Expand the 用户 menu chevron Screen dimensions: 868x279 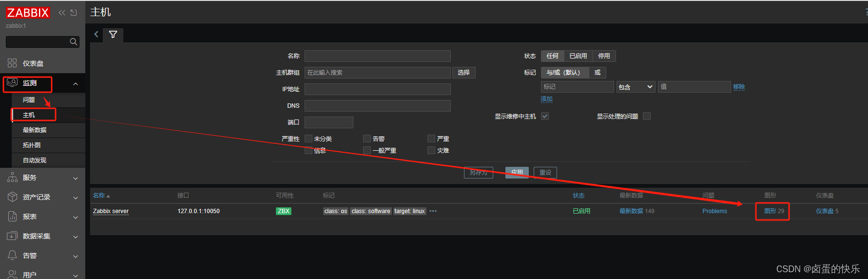click(76, 276)
